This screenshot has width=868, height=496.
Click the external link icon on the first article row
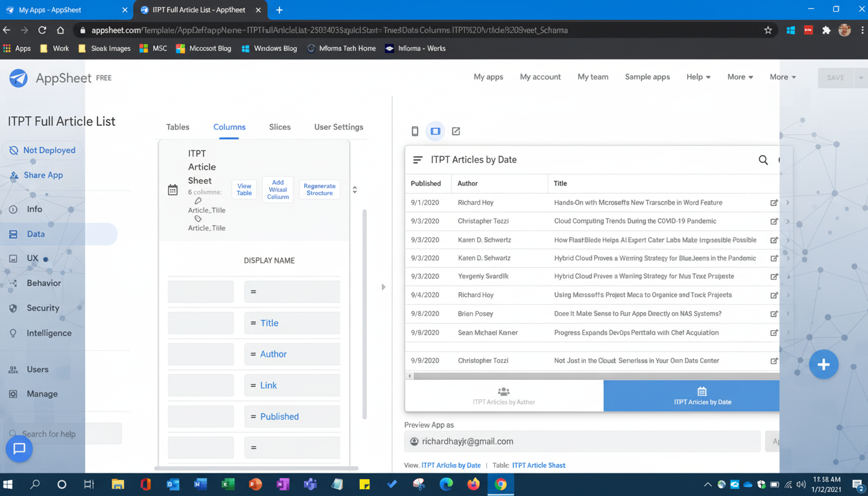pos(774,203)
